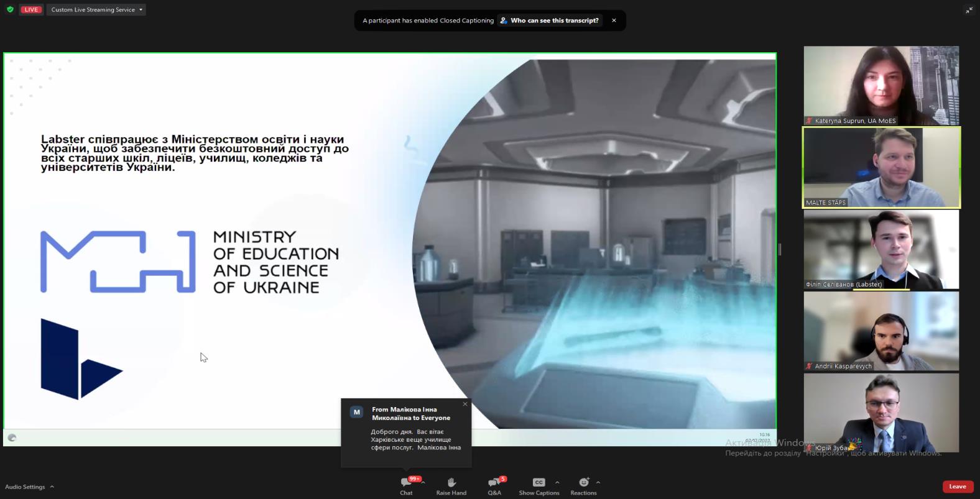
Task: Expand the Audio Settings arrow
Action: [52, 487]
